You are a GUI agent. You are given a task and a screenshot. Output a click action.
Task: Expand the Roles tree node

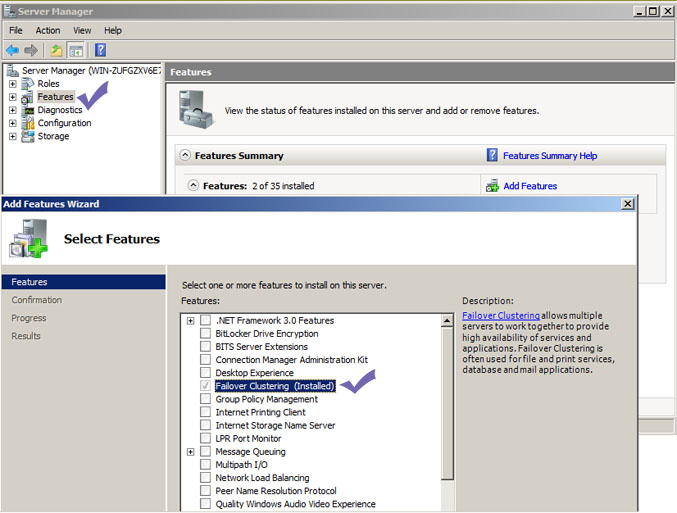click(x=13, y=84)
